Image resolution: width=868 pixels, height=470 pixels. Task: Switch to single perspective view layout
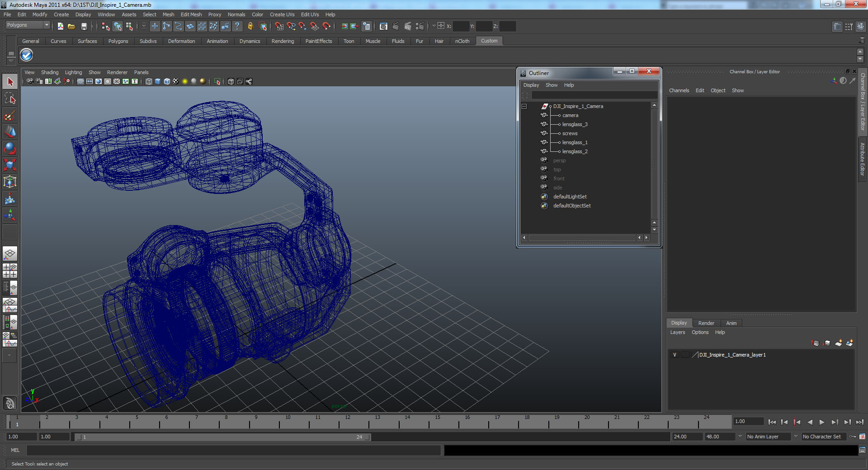click(x=10, y=254)
